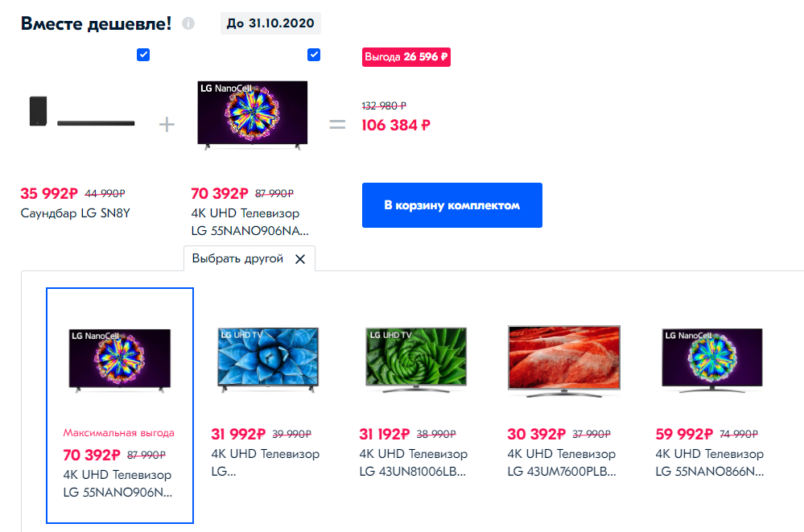Select the green-spiral LG 43UN81006LB TV image

tap(416, 360)
